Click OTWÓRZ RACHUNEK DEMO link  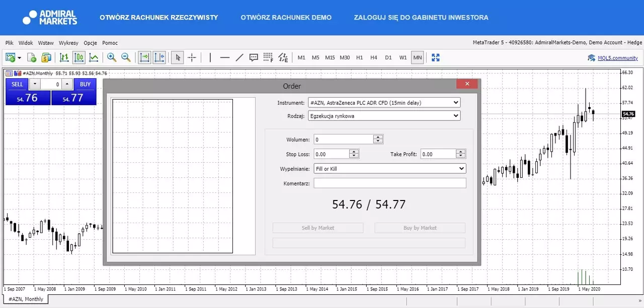[286, 18]
